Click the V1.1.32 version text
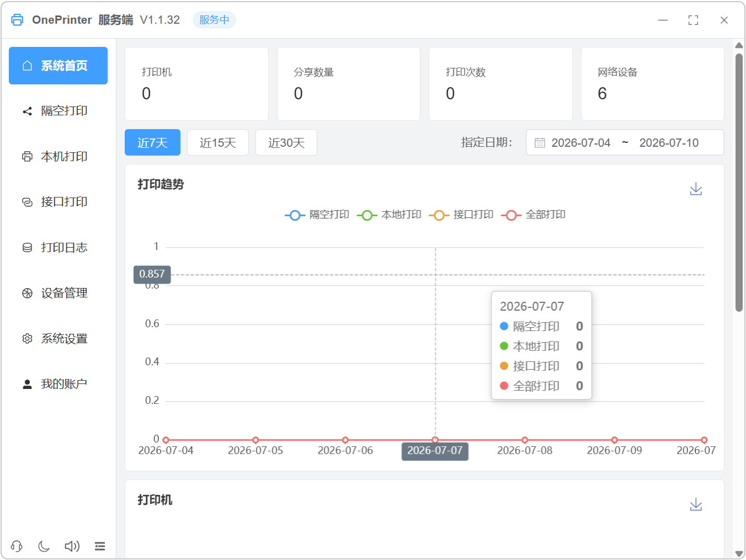746x560 pixels. (160, 20)
